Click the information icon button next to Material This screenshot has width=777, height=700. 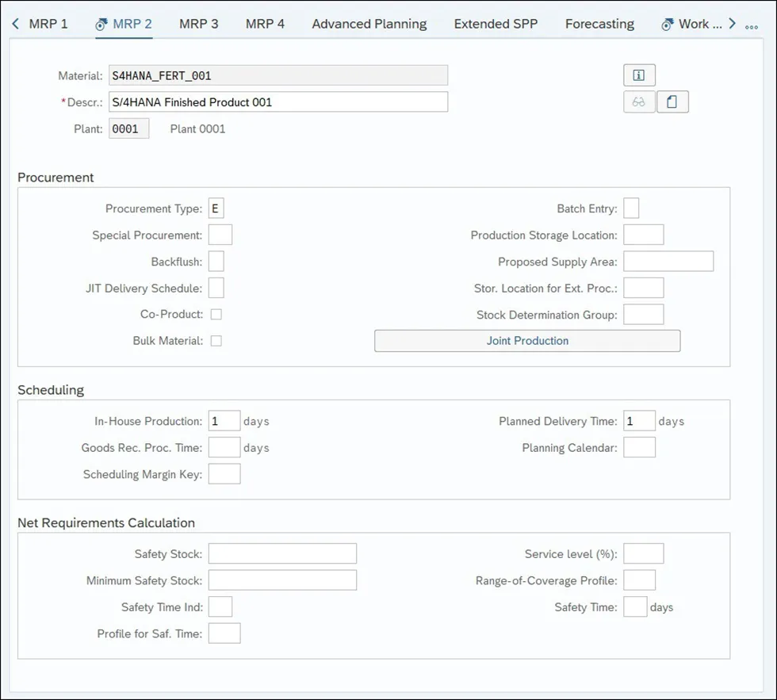tap(639, 75)
